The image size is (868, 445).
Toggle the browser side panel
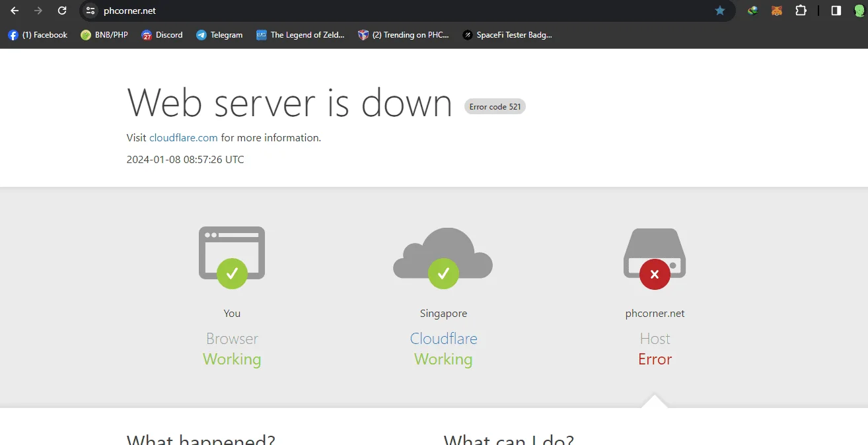(836, 11)
